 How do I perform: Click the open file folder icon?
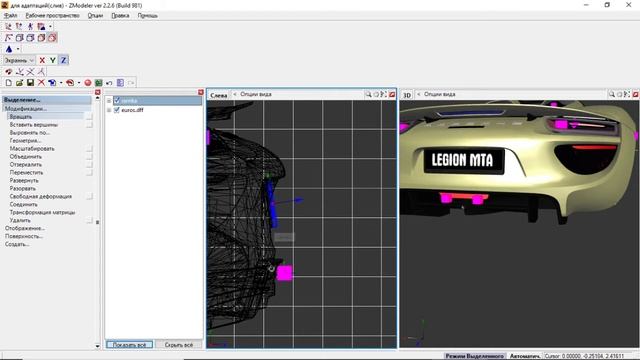(19, 83)
